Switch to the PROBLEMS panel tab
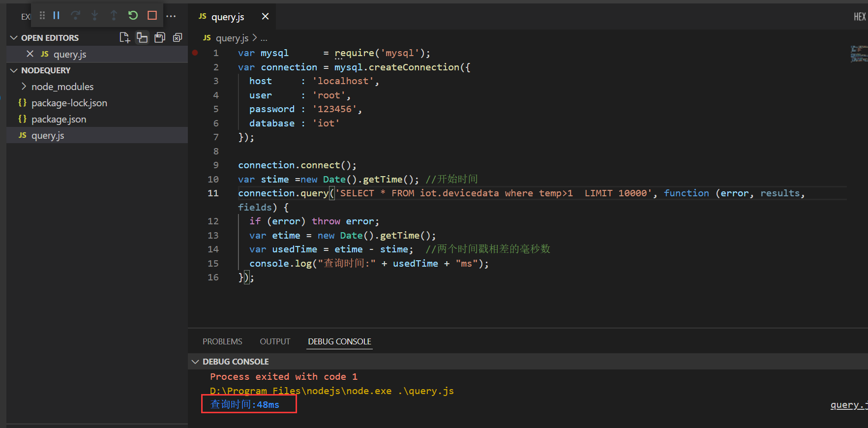The width and height of the screenshot is (868, 428). coord(222,341)
